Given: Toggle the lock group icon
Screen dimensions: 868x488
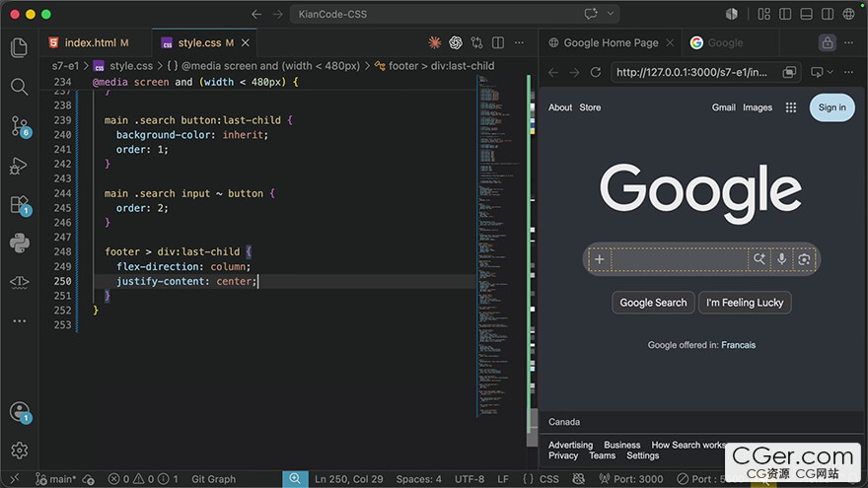Looking at the screenshot, I should 827,42.
